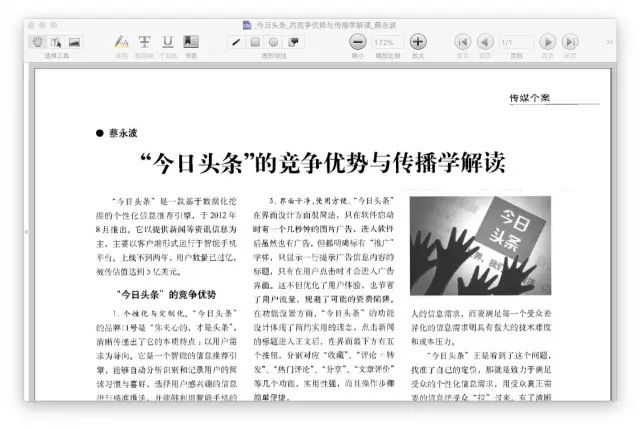Expand the toolbar overflow chevron

[609, 42]
